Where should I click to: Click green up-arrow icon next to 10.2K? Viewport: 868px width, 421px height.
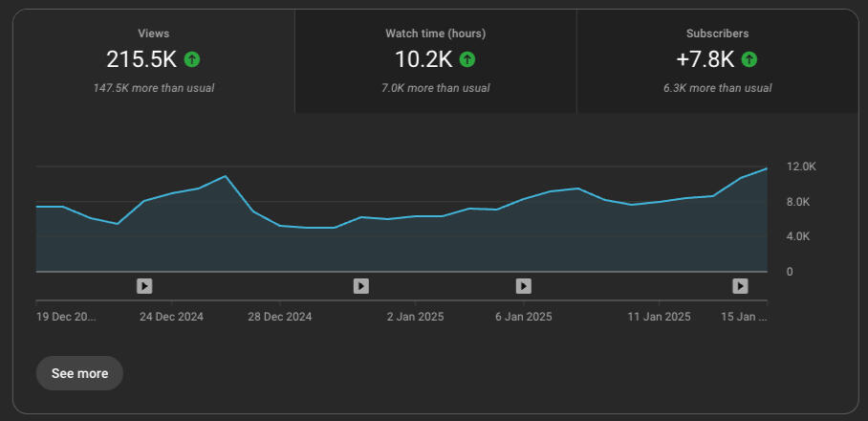click(x=467, y=59)
